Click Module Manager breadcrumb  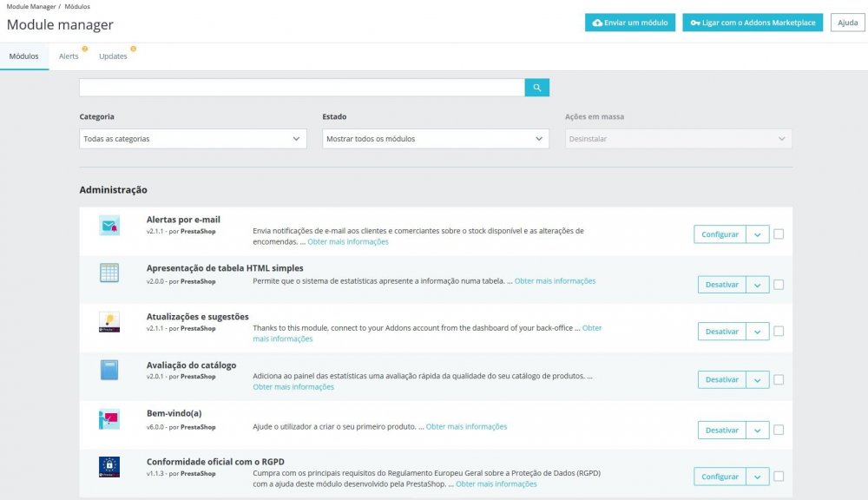click(x=31, y=7)
